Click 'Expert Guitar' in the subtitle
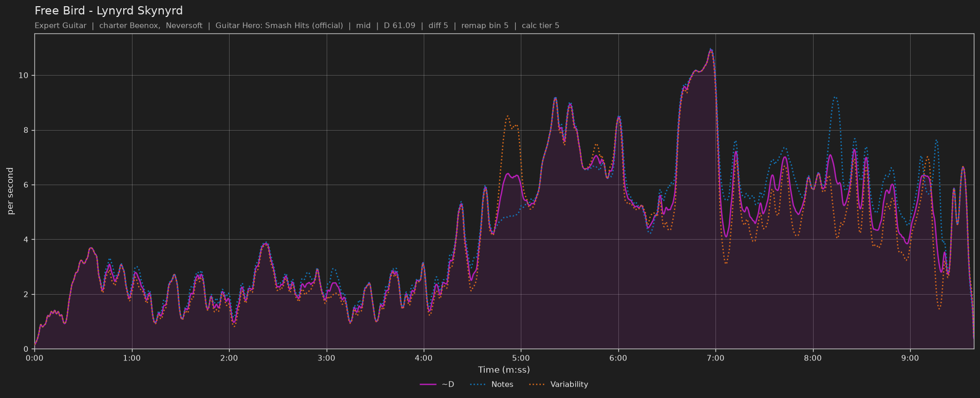The width and height of the screenshot is (980, 398). (61, 26)
